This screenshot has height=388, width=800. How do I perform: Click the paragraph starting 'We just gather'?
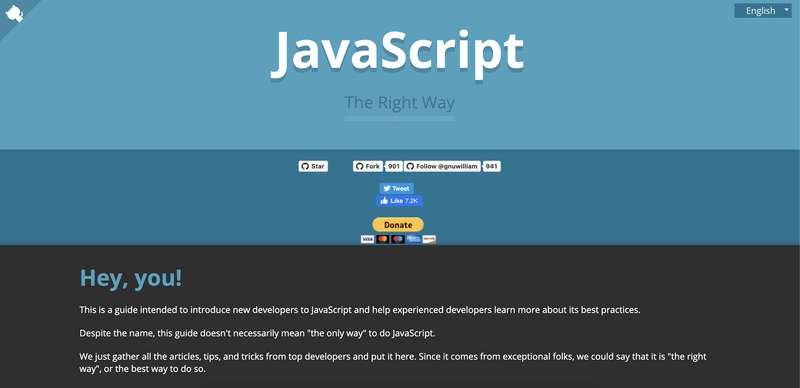coord(393,362)
